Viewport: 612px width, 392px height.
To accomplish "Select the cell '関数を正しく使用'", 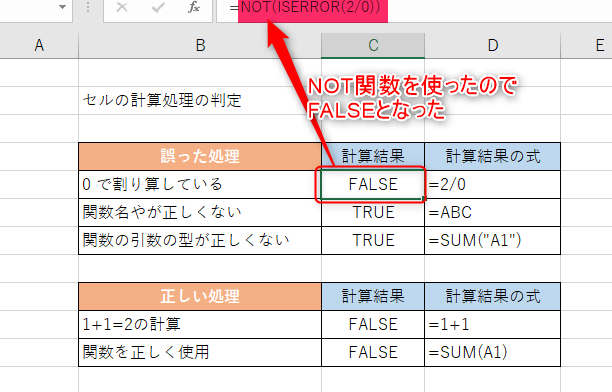I will coord(200,352).
